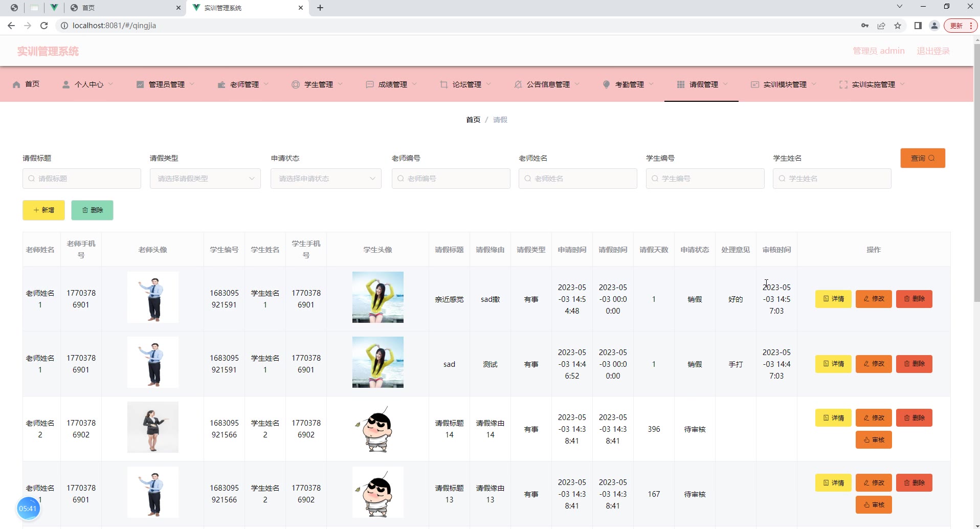Open the browser side panel icon
This screenshot has height=529, width=980.
point(918,26)
